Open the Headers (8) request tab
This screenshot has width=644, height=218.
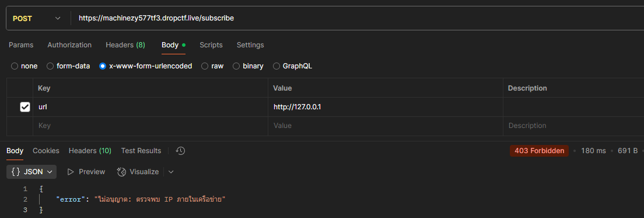click(125, 45)
